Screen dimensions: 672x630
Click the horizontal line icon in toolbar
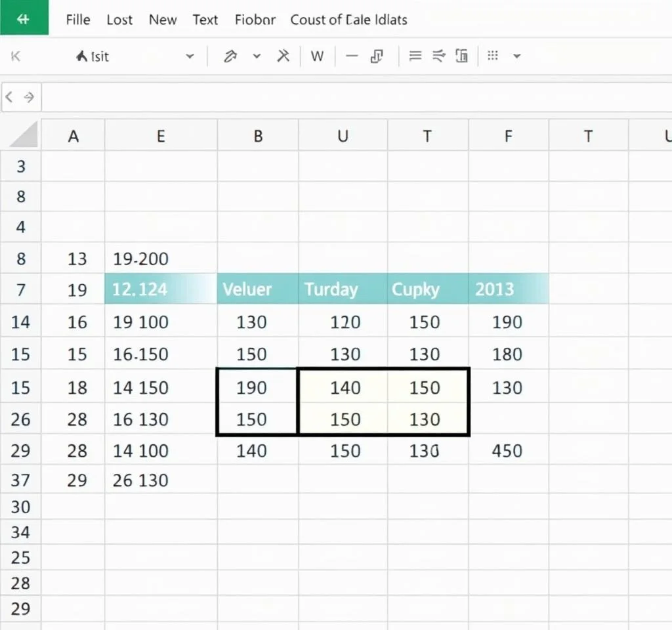click(352, 56)
